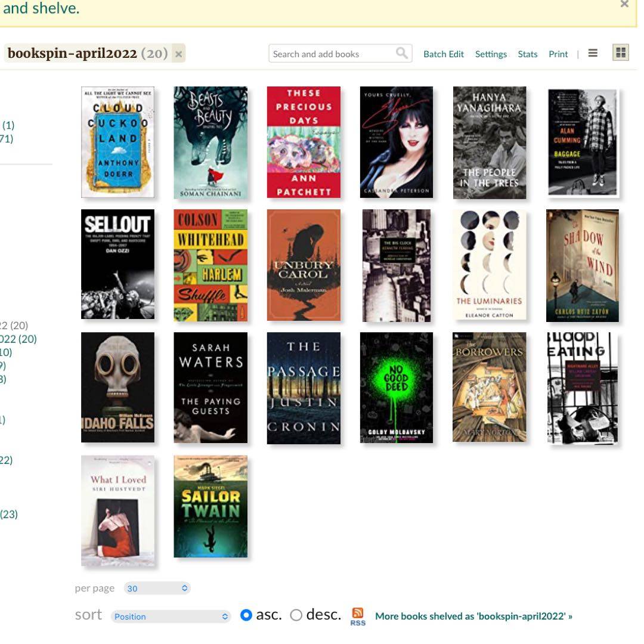Open Harlem Shuffle book cover
The height and width of the screenshot is (644, 644).
click(x=210, y=265)
